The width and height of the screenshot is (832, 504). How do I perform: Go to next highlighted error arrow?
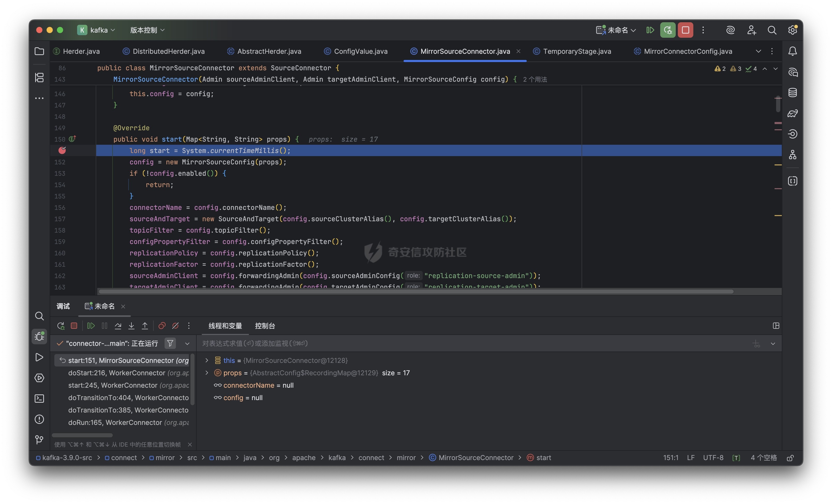[775, 68]
